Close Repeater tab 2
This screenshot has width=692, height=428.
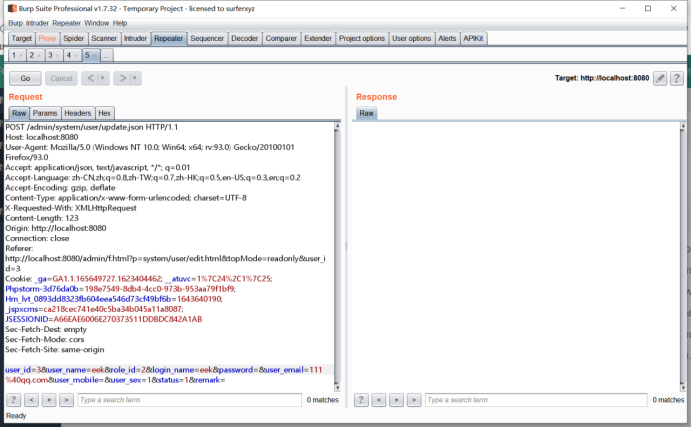pos(39,56)
